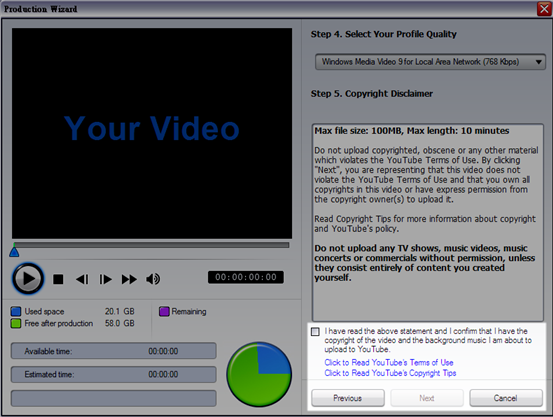Stop the video preview
The image size is (553, 417).
(x=58, y=279)
